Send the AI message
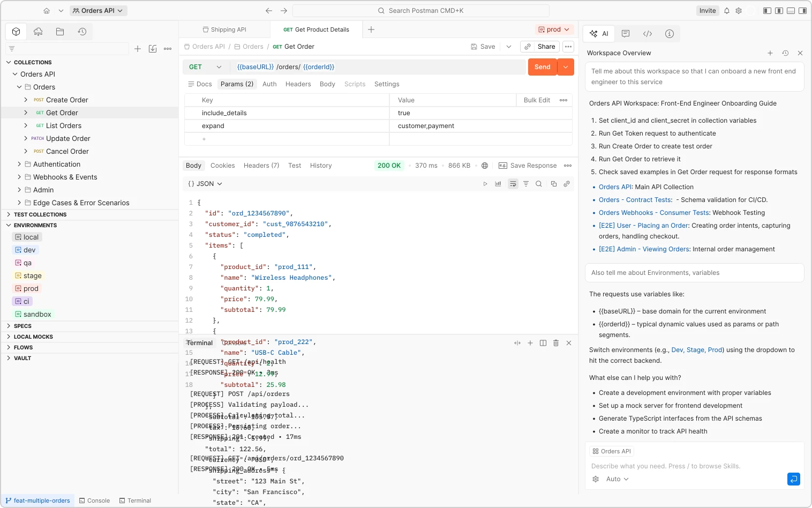The width and height of the screenshot is (812, 508). 794,479
